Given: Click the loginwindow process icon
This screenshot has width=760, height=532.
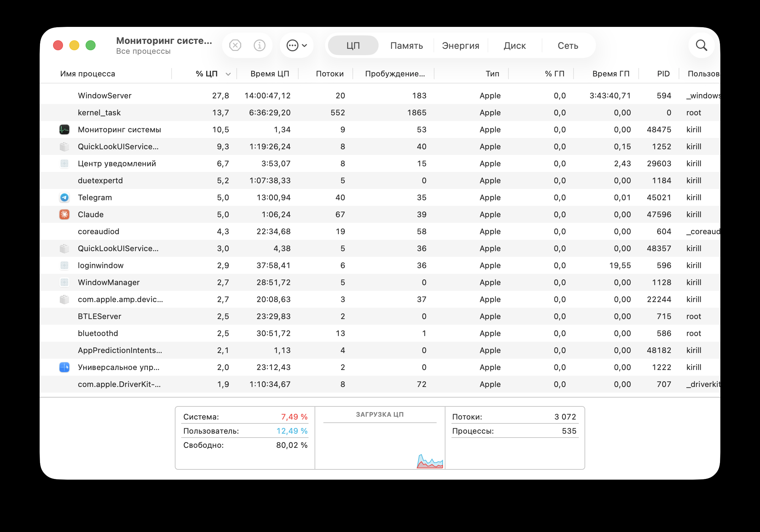Looking at the screenshot, I should (64, 265).
